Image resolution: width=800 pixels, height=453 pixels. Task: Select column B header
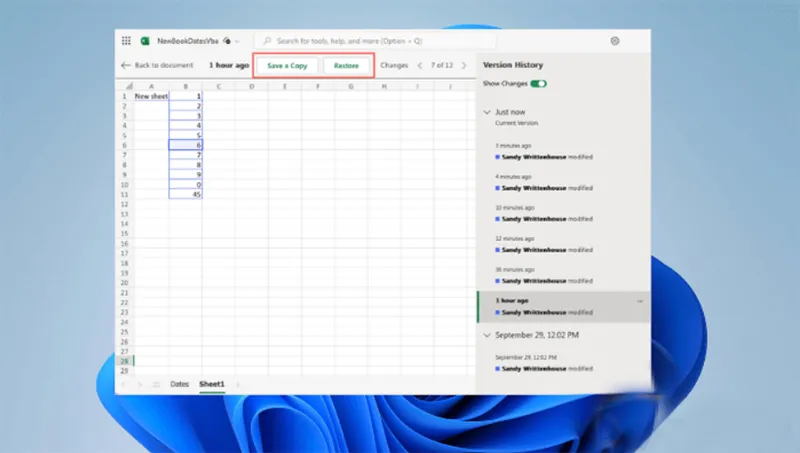tap(186, 86)
